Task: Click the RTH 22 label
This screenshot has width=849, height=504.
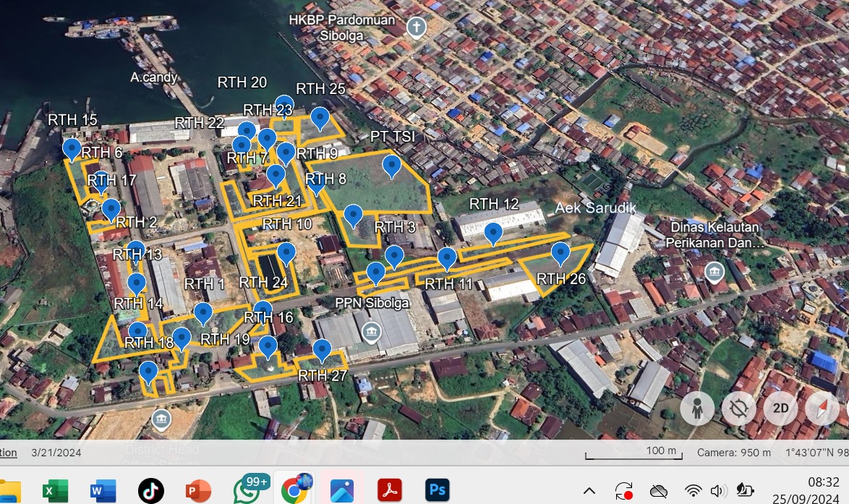Action: [200, 123]
